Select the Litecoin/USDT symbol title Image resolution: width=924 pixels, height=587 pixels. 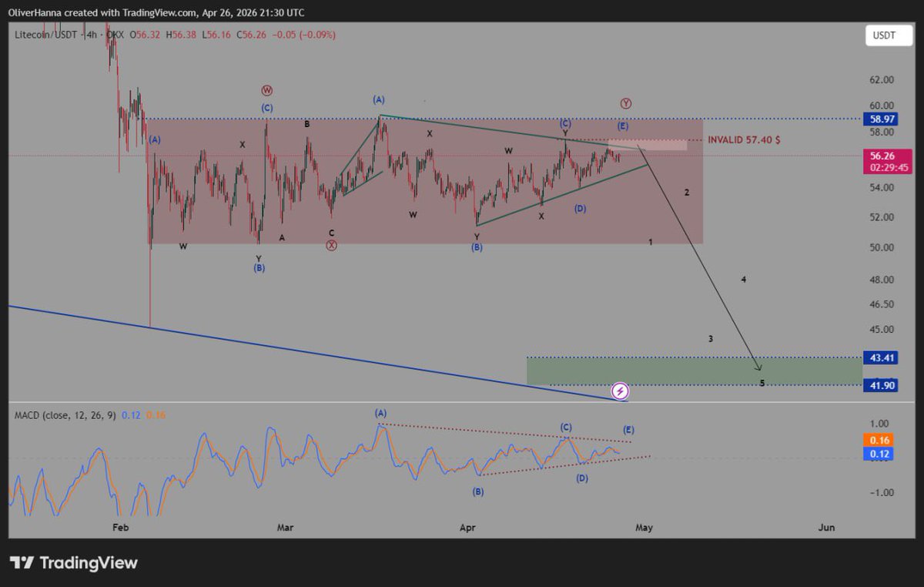coord(48,35)
